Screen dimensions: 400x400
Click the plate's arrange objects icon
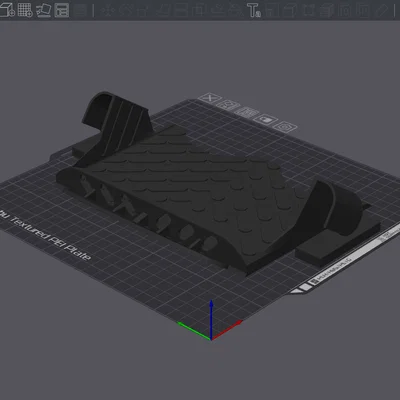[247, 112]
